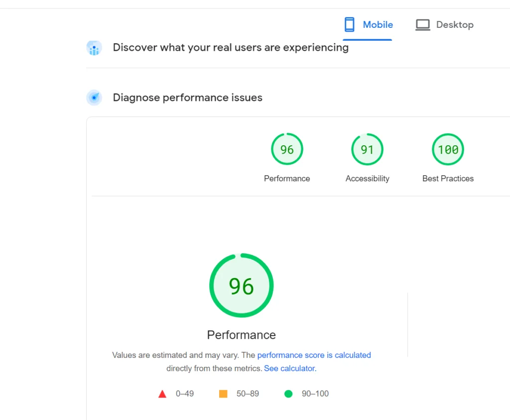Click the '0–49' legend text

tap(185, 394)
